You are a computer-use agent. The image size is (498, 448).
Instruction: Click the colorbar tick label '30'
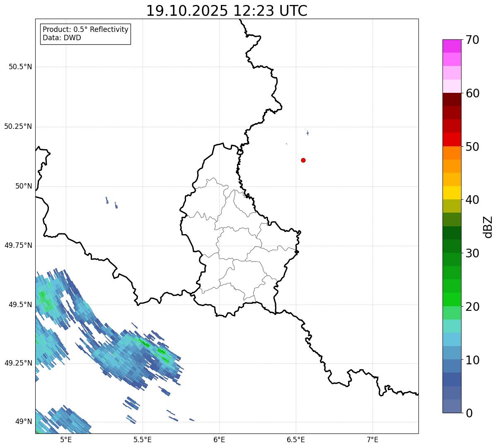(472, 253)
